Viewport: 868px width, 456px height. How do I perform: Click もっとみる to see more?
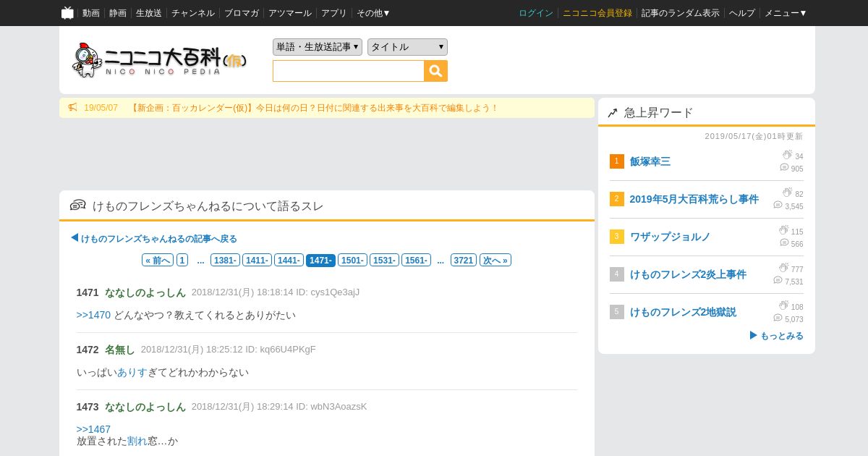pos(776,336)
